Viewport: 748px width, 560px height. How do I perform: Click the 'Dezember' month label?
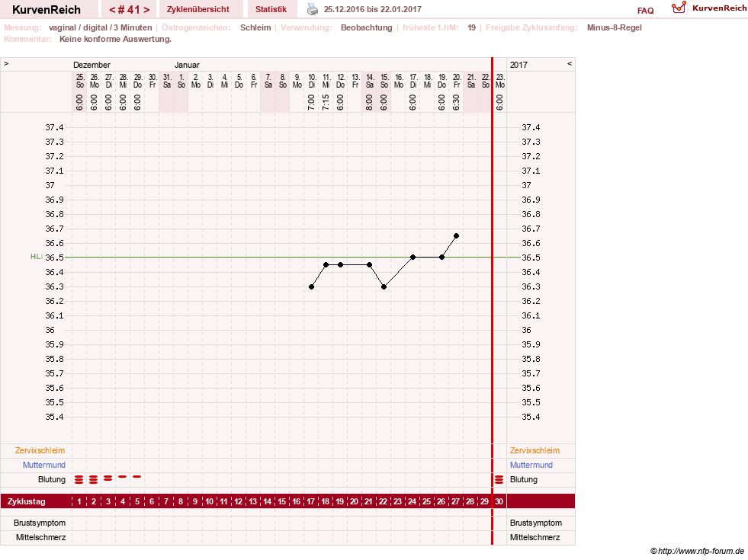[91, 65]
